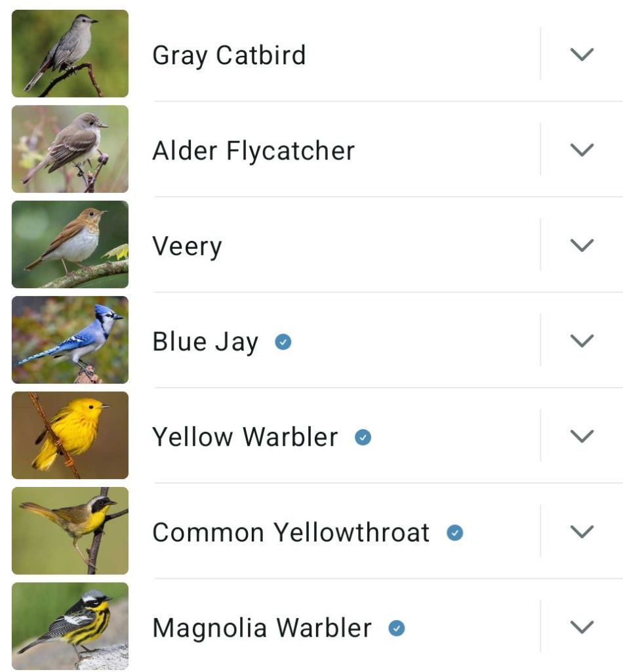Screen dimensions: 623x672
Task: Open the Gray Catbird photo thumbnail
Action: coord(70,54)
